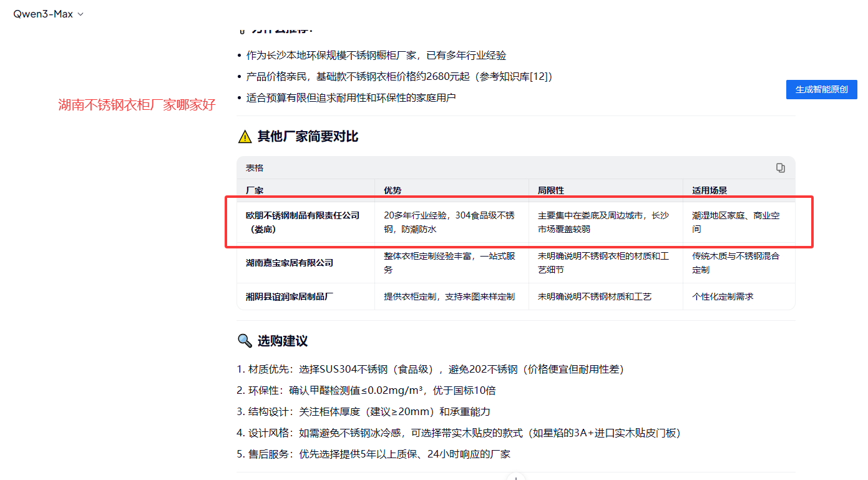Click the 结构设计 柜体厚度 suggestion line
Image resolution: width=868 pixels, height=480 pixels.
click(363, 412)
